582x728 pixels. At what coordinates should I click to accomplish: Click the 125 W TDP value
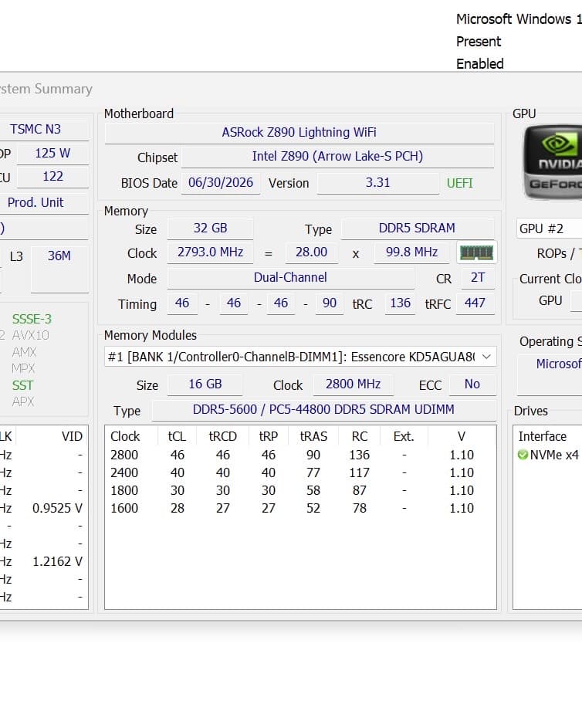click(x=52, y=154)
